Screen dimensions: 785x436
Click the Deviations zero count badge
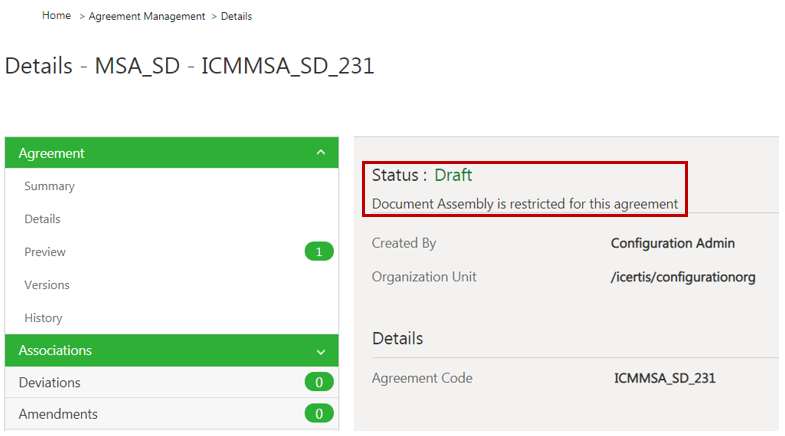(x=318, y=382)
